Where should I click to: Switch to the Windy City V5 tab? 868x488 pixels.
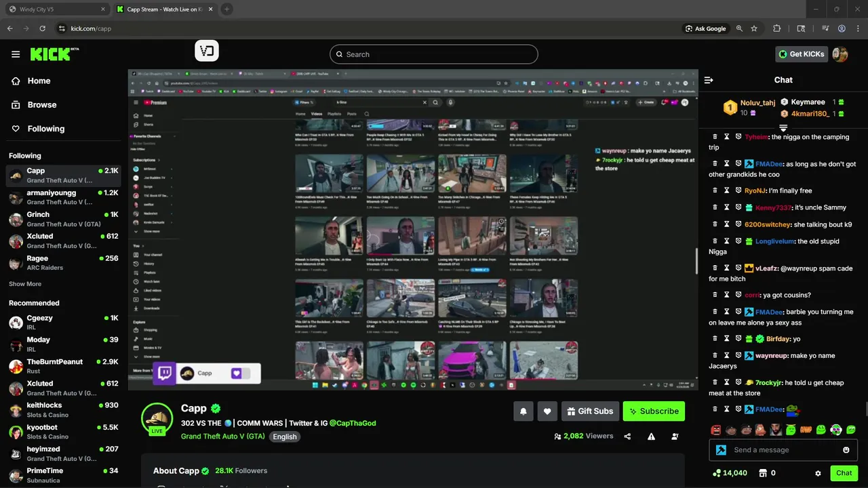point(56,9)
